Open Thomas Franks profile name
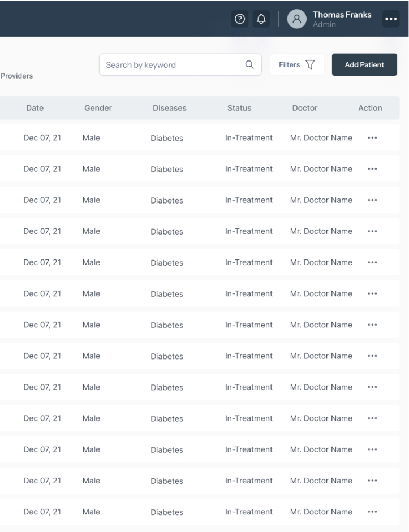Screen dimensions: 409x532 pyautogui.click(x=342, y=15)
